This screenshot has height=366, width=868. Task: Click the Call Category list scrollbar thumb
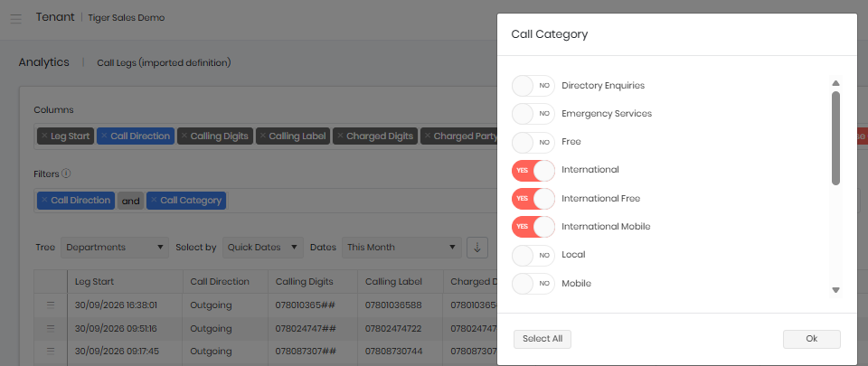[835, 138]
